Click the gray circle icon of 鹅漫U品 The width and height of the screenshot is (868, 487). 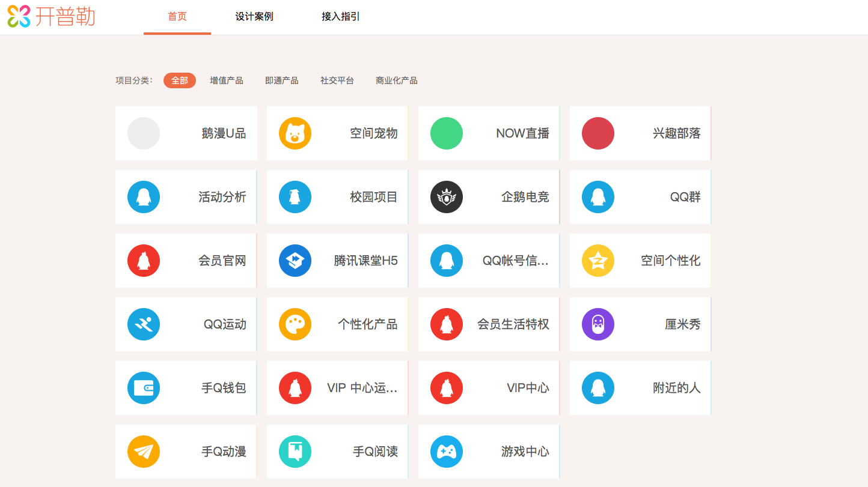pos(144,133)
